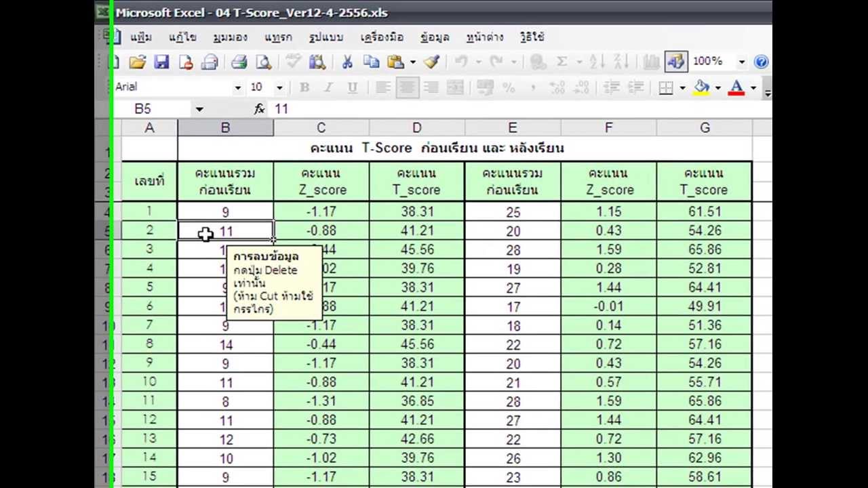Click the AutoSum sigma icon
Viewport: 868px width, 488px height.
(562, 62)
